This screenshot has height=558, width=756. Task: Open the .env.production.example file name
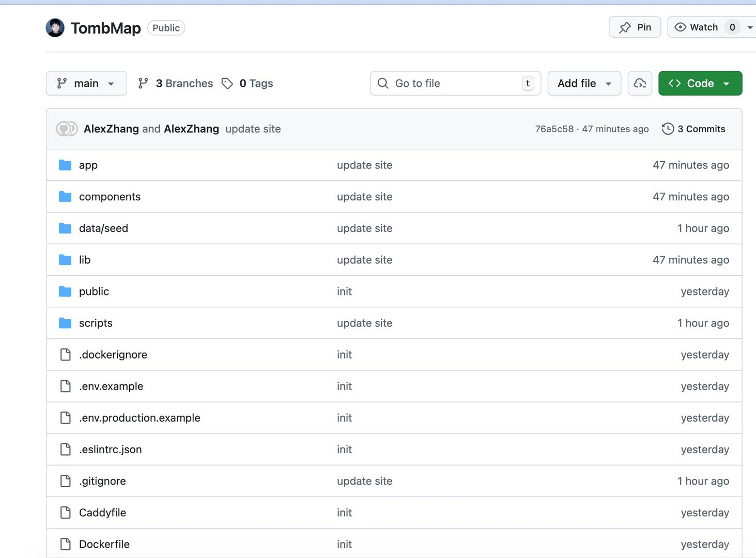pyautogui.click(x=140, y=417)
